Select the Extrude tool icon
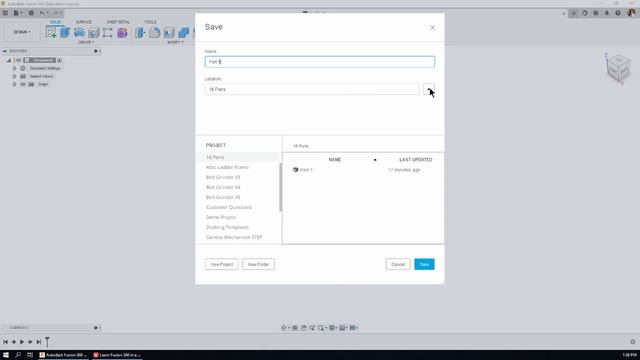Image resolution: width=640 pixels, height=360 pixels. tap(65, 32)
